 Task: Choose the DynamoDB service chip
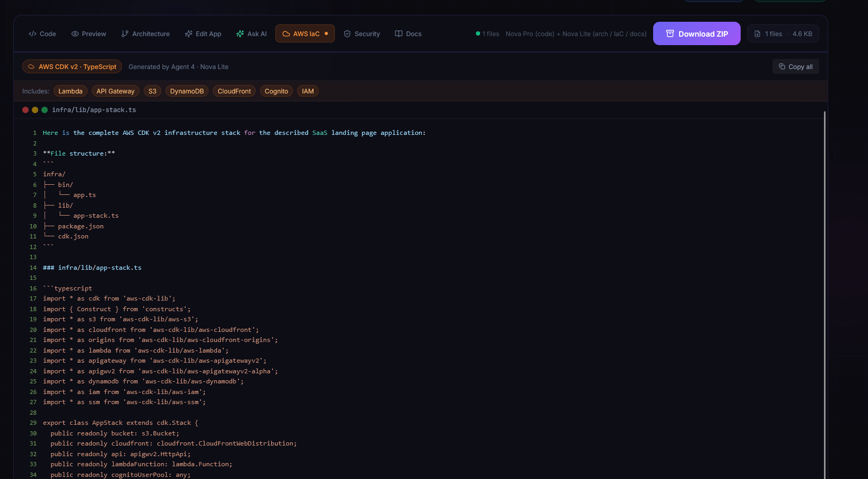coord(187,91)
